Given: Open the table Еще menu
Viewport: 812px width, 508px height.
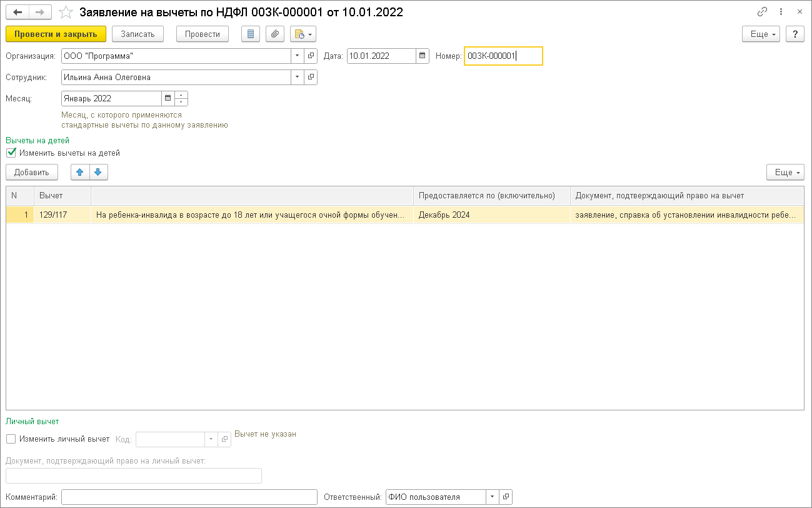Looking at the screenshot, I should tap(785, 172).
